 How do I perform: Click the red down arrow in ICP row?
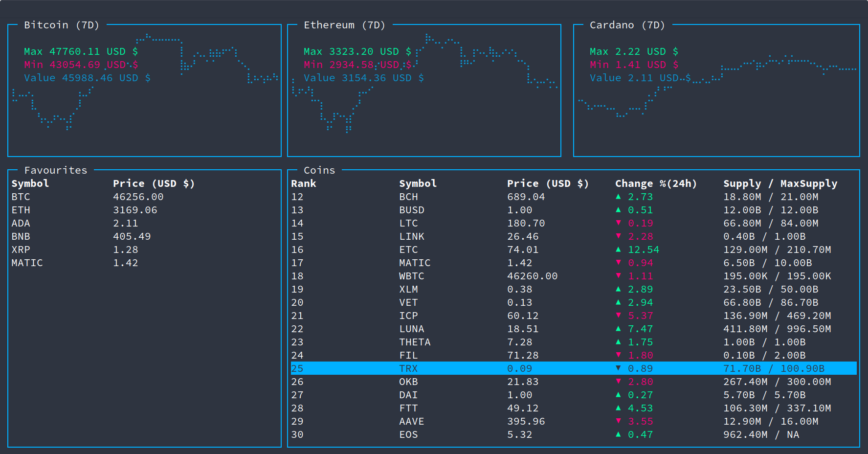[618, 316]
